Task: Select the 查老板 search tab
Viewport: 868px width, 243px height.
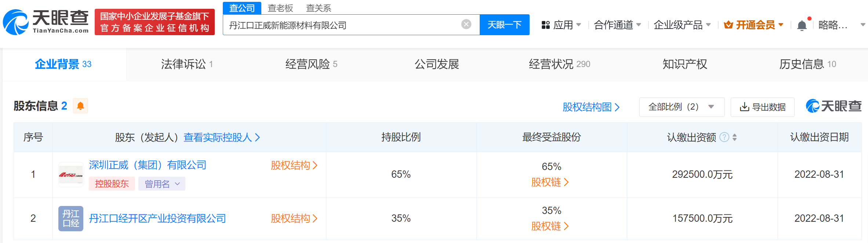Action: [280, 8]
